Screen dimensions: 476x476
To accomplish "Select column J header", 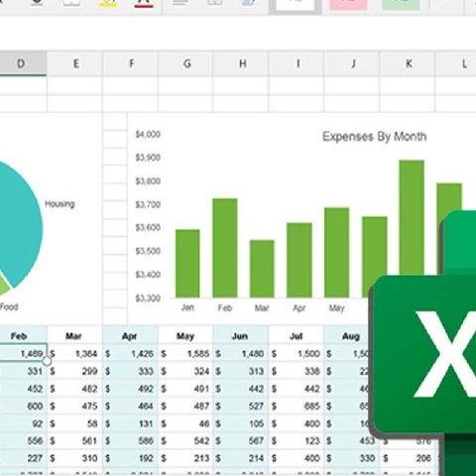I will (353, 63).
